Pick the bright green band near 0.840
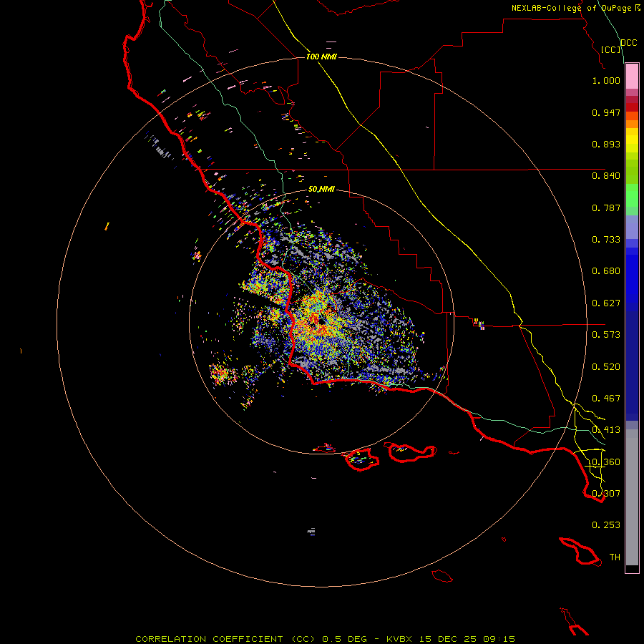Screen dimensions: 644x644 632,195
